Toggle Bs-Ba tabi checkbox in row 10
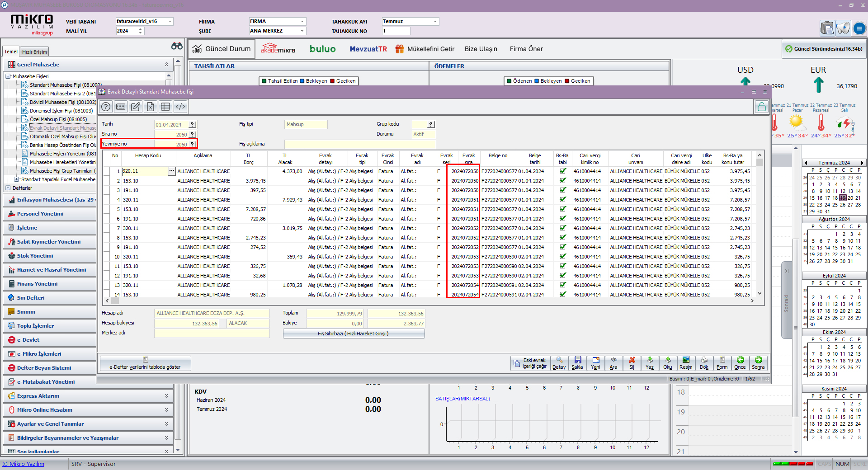This screenshot has width=868, height=470. click(x=562, y=257)
